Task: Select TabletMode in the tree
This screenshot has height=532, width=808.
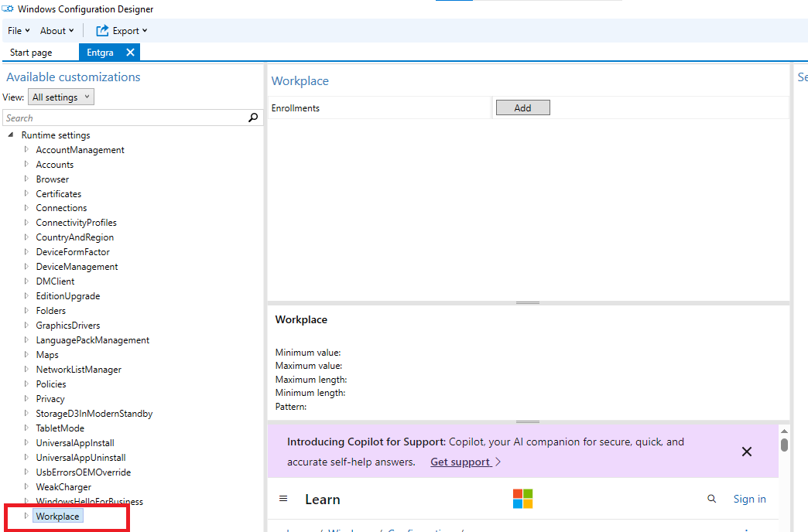Action: (x=60, y=428)
